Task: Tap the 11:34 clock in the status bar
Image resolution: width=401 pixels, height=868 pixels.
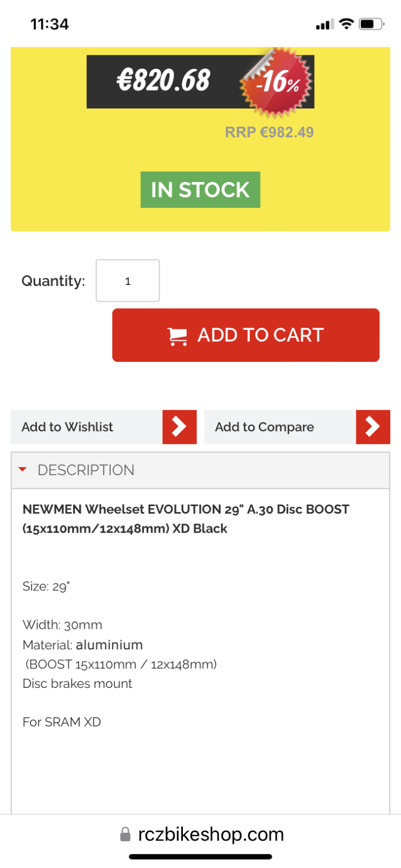Action: coord(50,24)
